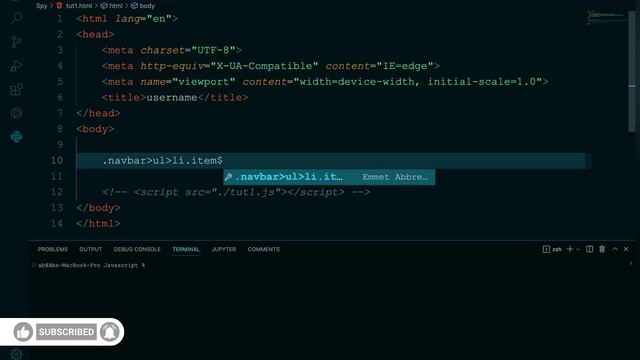The height and width of the screenshot is (360, 640).
Task: Click on line 10 Emmet text .navbar>ul>li.item$
Action: (162, 160)
